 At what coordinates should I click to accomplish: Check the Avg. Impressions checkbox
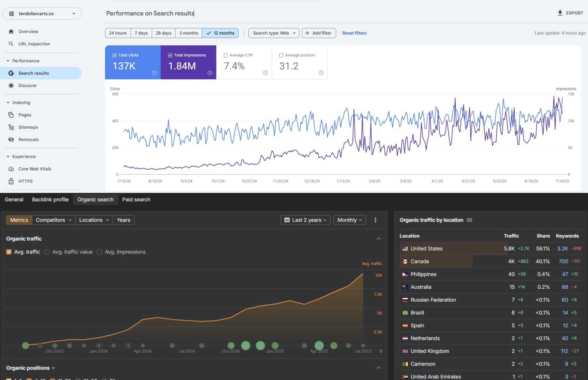[x=99, y=252]
